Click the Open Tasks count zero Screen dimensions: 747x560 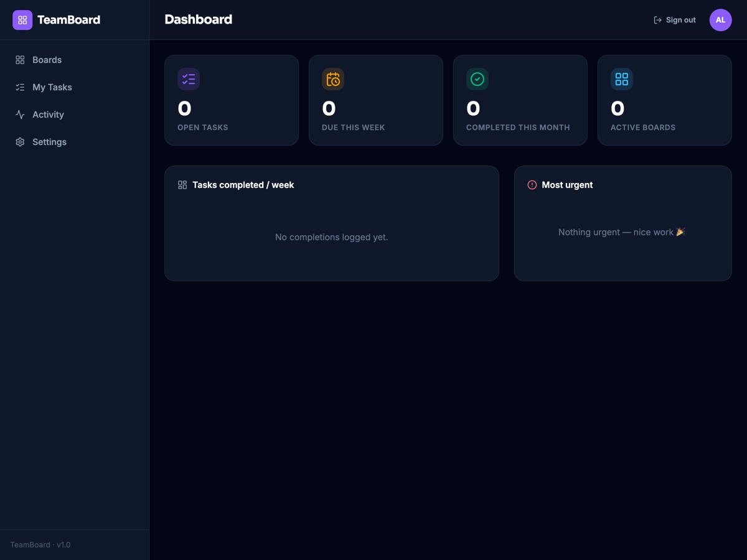tap(184, 109)
